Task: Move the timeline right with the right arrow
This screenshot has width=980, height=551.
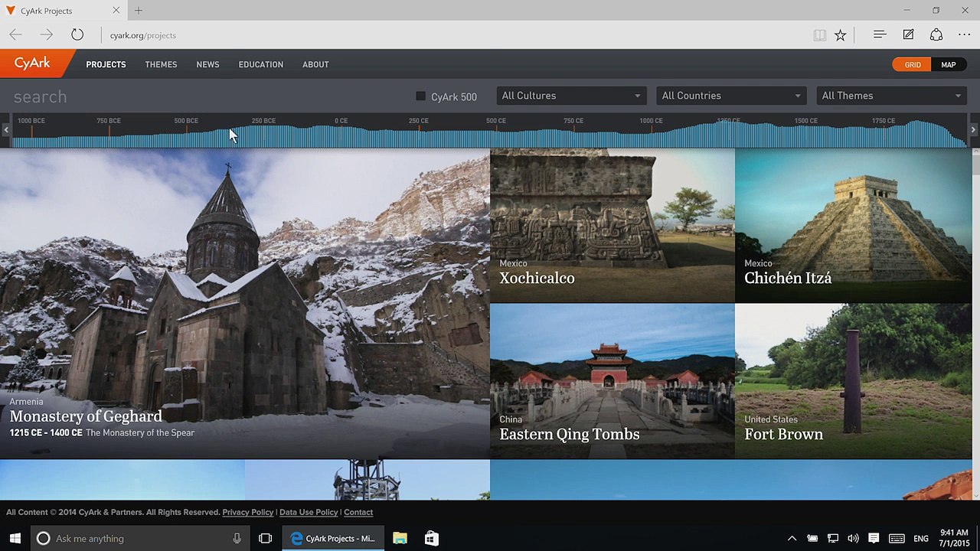Action: pyautogui.click(x=973, y=130)
